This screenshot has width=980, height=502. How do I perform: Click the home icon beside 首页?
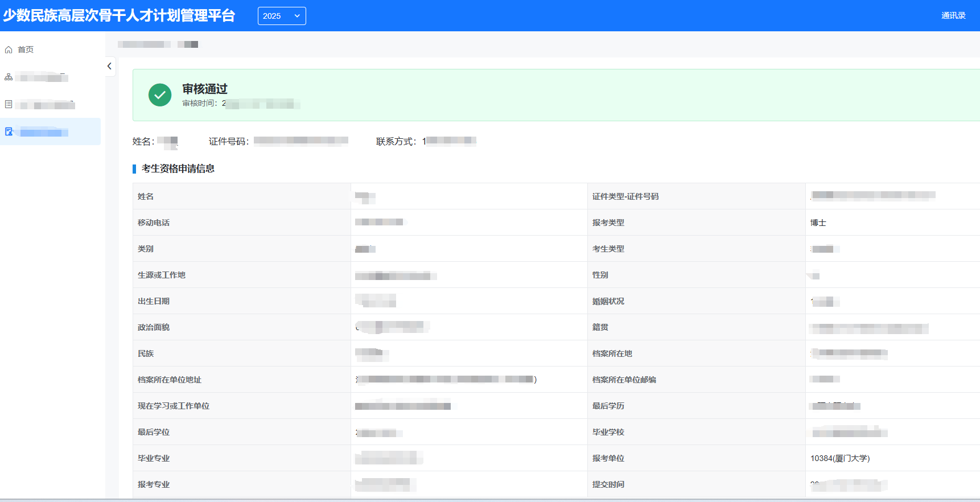pos(9,50)
